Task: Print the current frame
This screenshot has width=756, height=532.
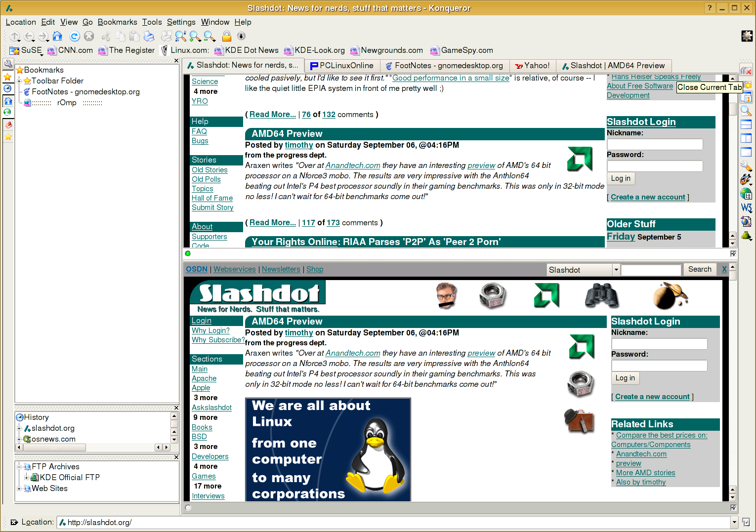Action: tap(167, 36)
